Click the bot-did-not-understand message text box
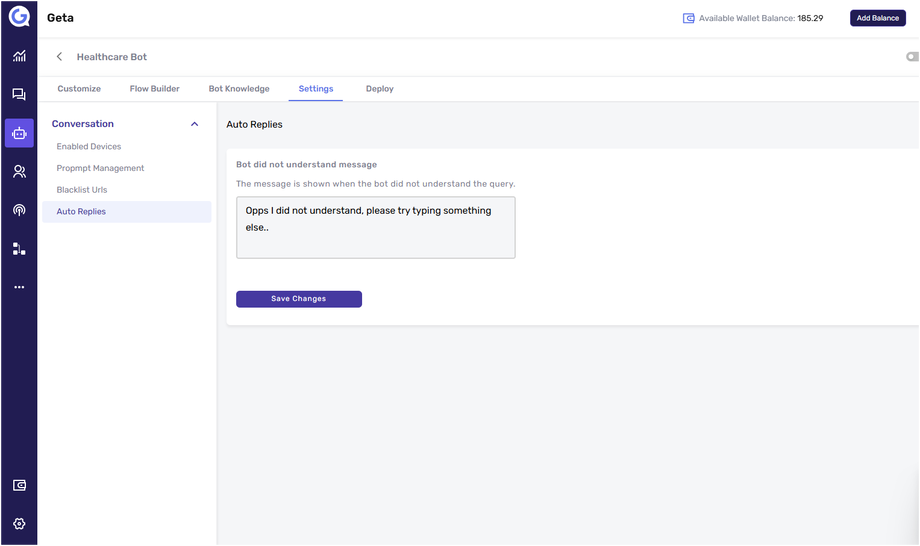Image resolution: width=920 pixels, height=546 pixels. (x=376, y=228)
